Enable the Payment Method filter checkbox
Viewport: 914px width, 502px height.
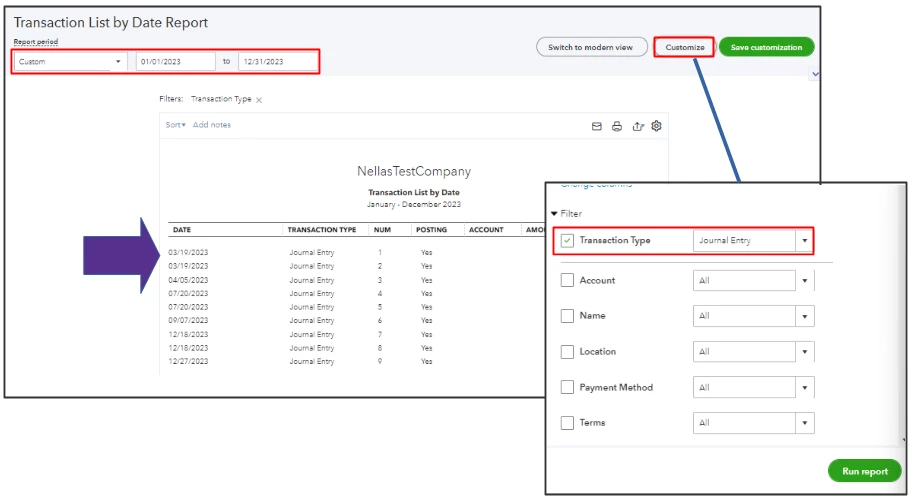567,387
